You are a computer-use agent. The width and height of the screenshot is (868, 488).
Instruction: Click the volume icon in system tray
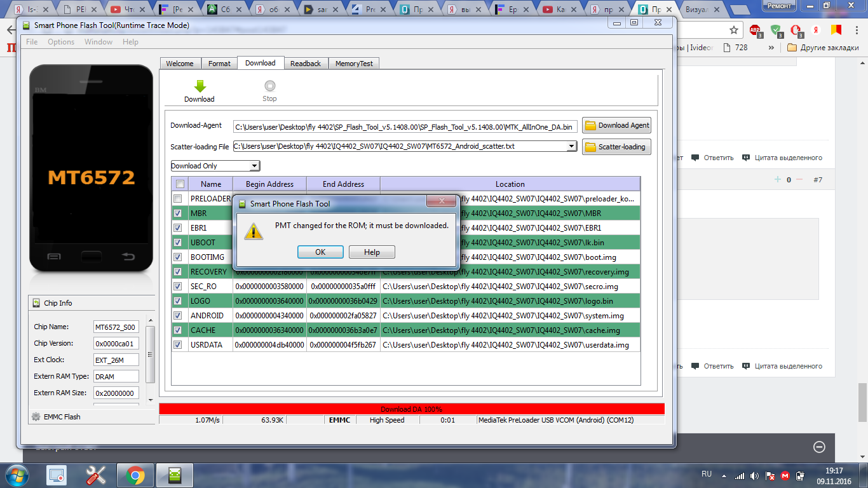coord(754,475)
